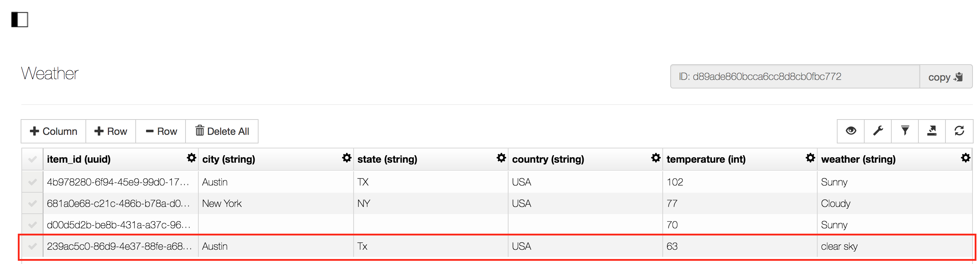
Task: Open gear menu for country column
Action: [656, 158]
